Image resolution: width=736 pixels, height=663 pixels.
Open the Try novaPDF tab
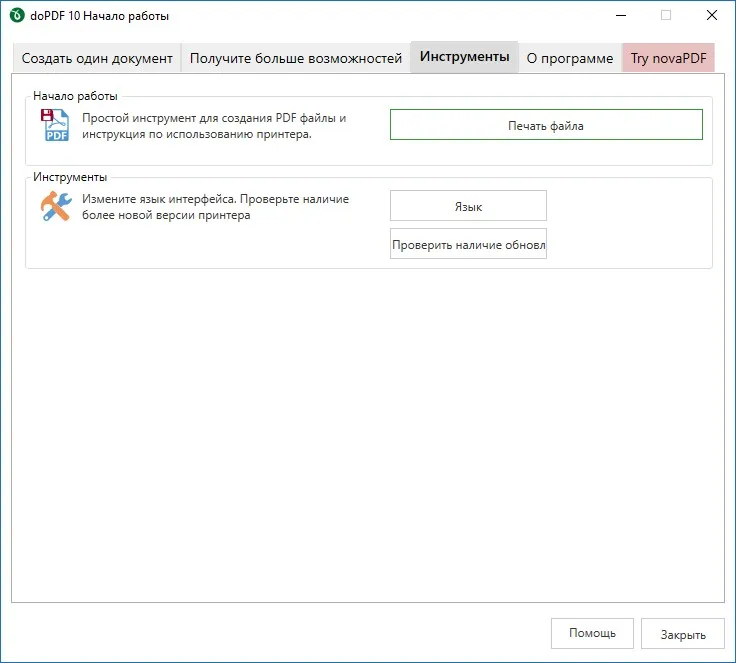[668, 58]
